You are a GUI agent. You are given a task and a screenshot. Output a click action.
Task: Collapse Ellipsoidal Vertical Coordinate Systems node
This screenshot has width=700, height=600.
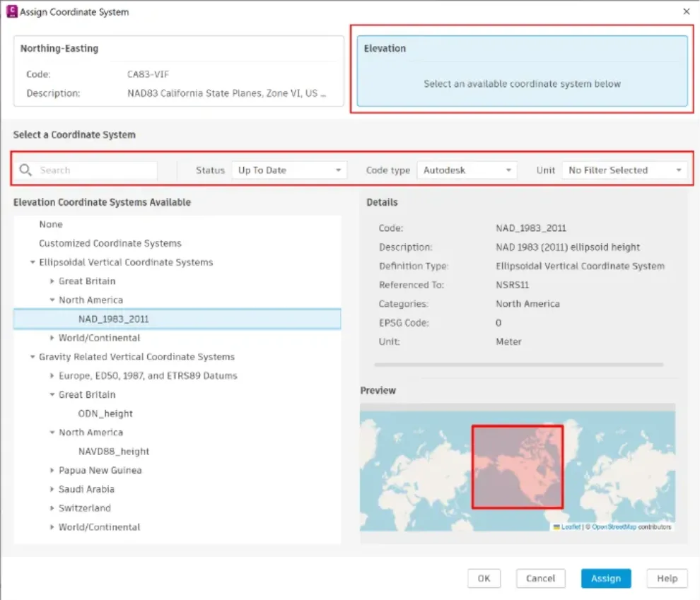[33, 262]
